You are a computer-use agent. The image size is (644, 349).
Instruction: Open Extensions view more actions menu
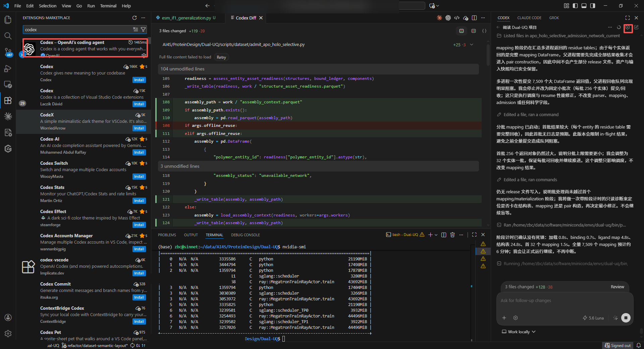point(143,18)
